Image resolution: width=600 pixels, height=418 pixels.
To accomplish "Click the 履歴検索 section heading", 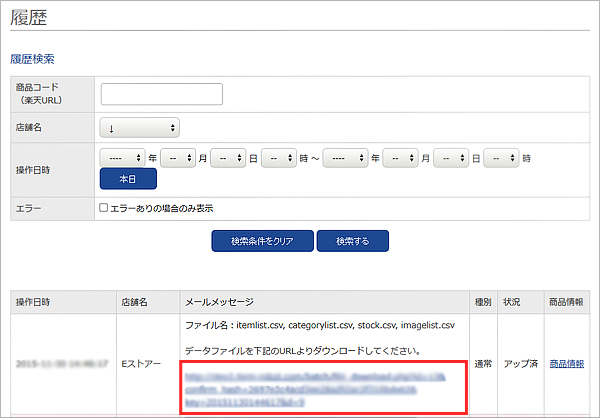I will (32, 59).
